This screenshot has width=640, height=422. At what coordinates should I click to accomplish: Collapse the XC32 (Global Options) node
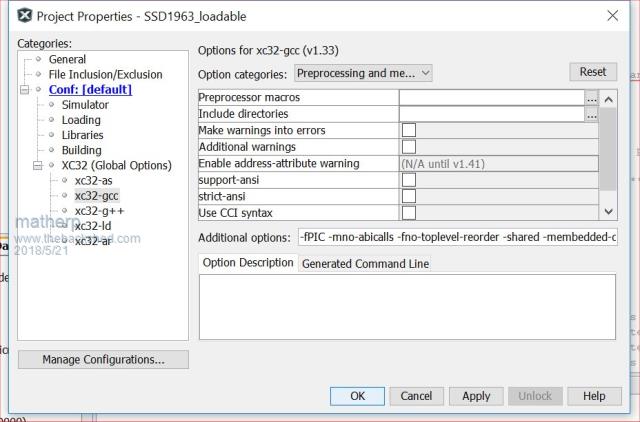(38, 165)
